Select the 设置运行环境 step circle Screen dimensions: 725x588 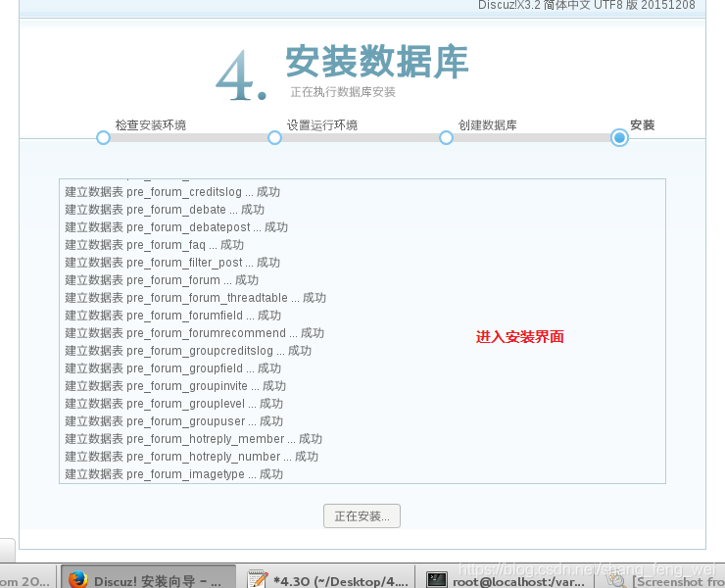pos(274,137)
